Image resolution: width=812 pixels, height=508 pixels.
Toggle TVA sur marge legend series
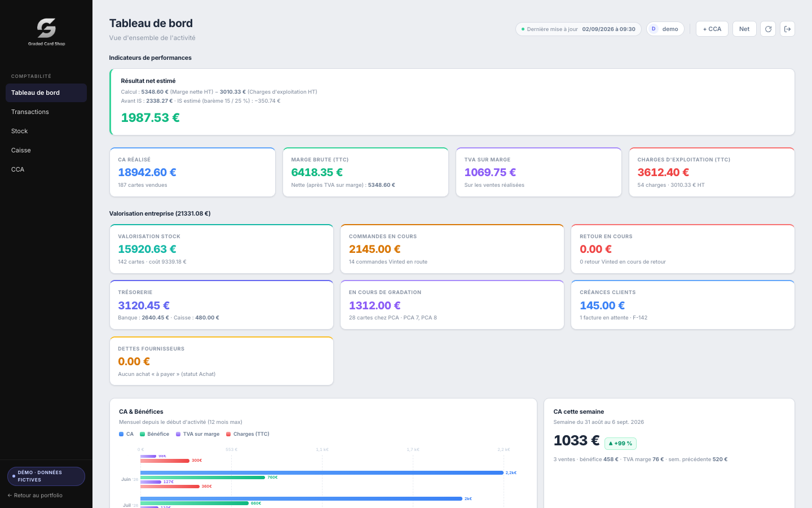coord(197,434)
